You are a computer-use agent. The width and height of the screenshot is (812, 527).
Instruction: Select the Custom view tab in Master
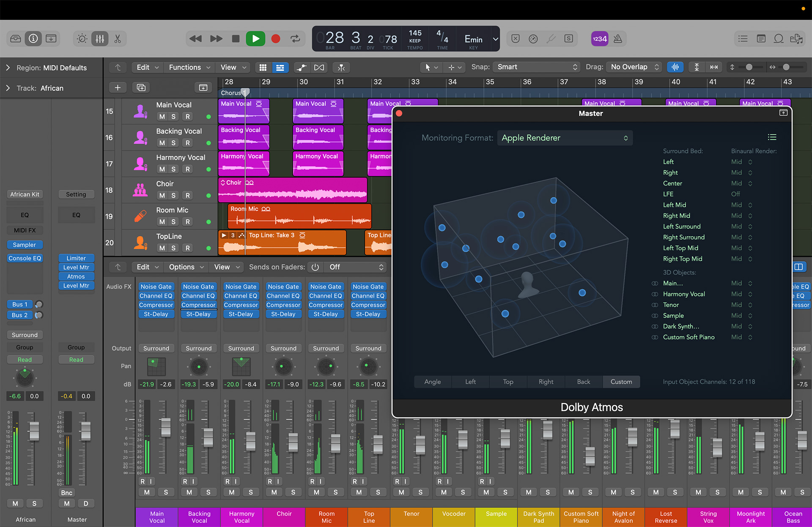(x=621, y=382)
